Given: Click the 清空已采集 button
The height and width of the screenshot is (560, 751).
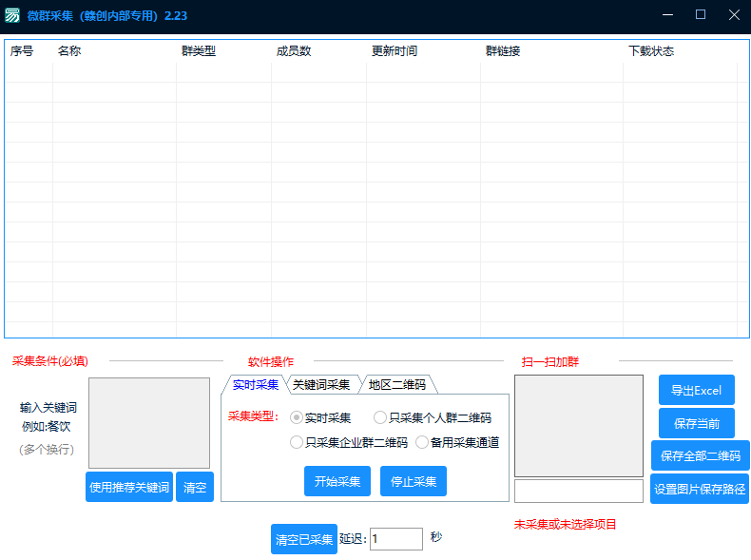Looking at the screenshot, I should point(304,539).
